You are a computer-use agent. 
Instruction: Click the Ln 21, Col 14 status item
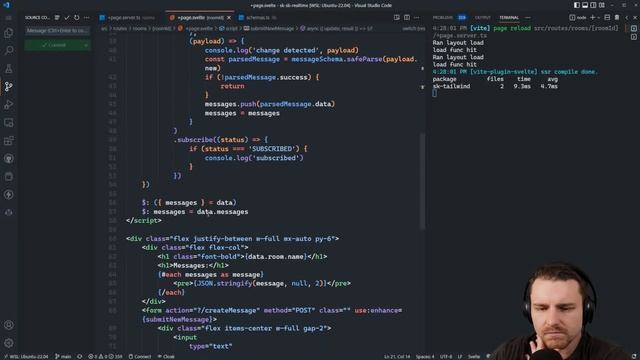397,356
